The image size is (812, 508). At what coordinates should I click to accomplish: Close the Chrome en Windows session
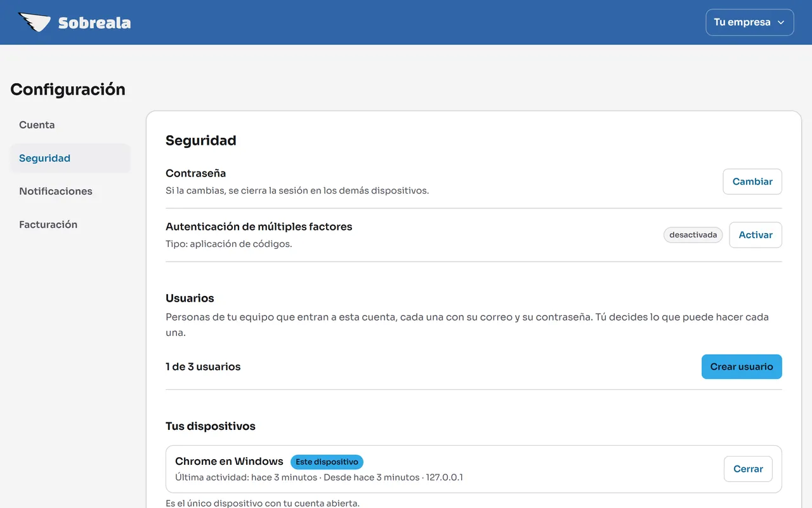[x=748, y=469]
